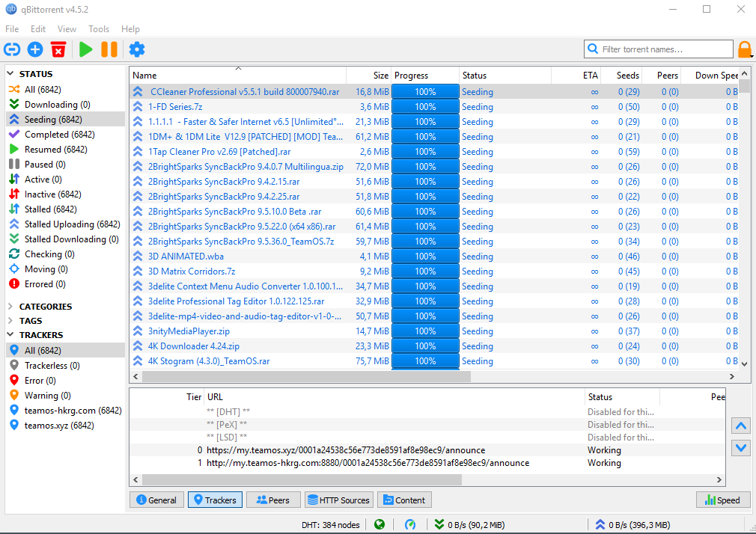Collapse the TRACKERS section
The image size is (756, 534).
pos(10,334)
